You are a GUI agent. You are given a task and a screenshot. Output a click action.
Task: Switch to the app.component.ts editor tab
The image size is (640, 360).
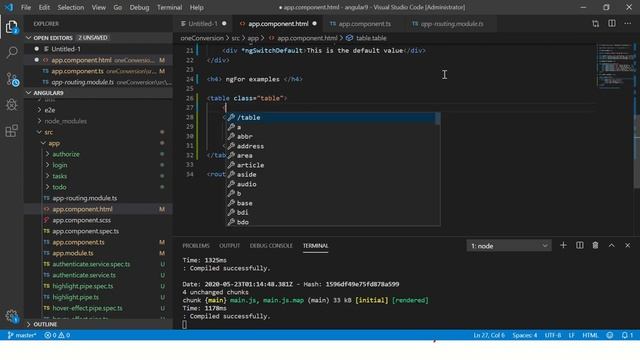[x=364, y=24]
